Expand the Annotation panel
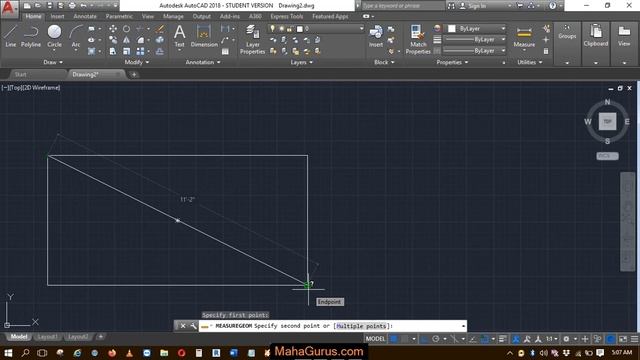640x360 pixels. pos(203,62)
